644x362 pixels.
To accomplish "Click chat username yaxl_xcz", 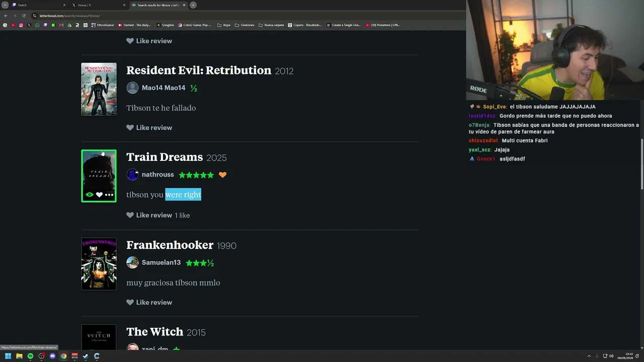I will pyautogui.click(x=479, y=150).
